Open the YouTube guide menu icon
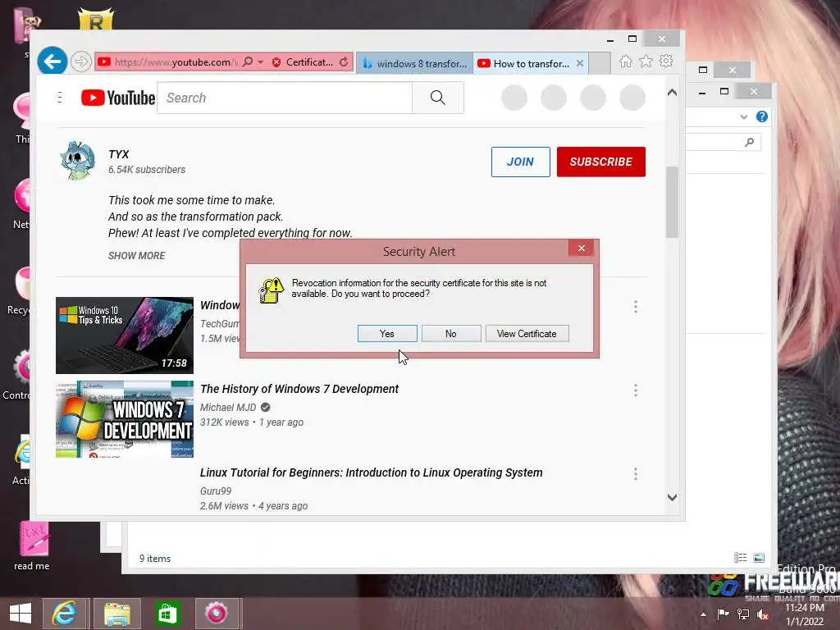The image size is (840, 630). (59, 98)
